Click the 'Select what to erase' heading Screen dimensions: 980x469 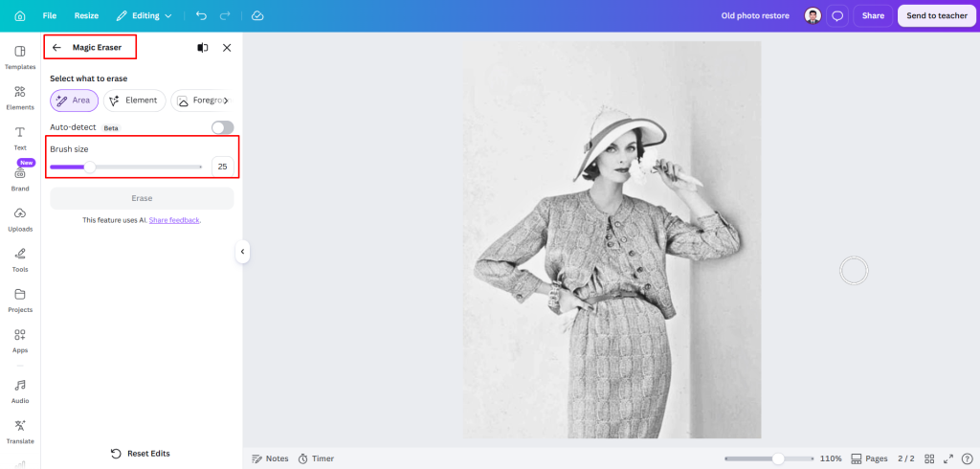tap(89, 78)
